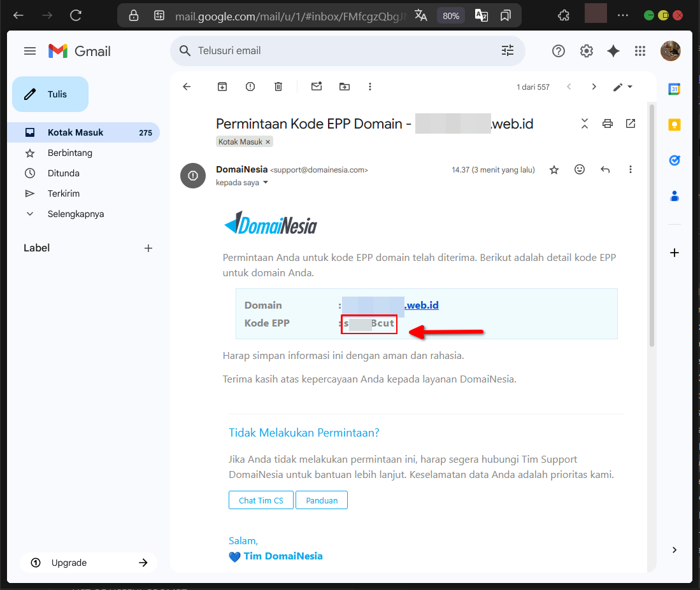Report this email as spam
Image resolution: width=700 pixels, height=590 pixels.
coord(250,87)
